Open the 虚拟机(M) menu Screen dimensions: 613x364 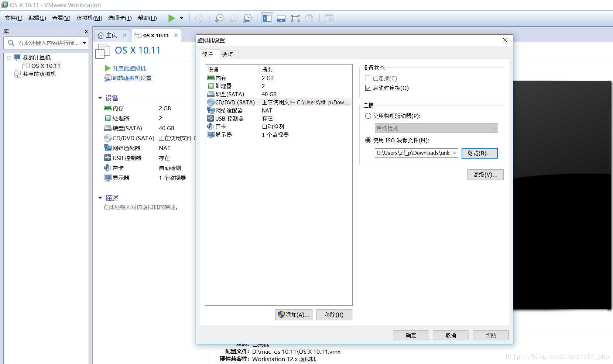tap(89, 18)
